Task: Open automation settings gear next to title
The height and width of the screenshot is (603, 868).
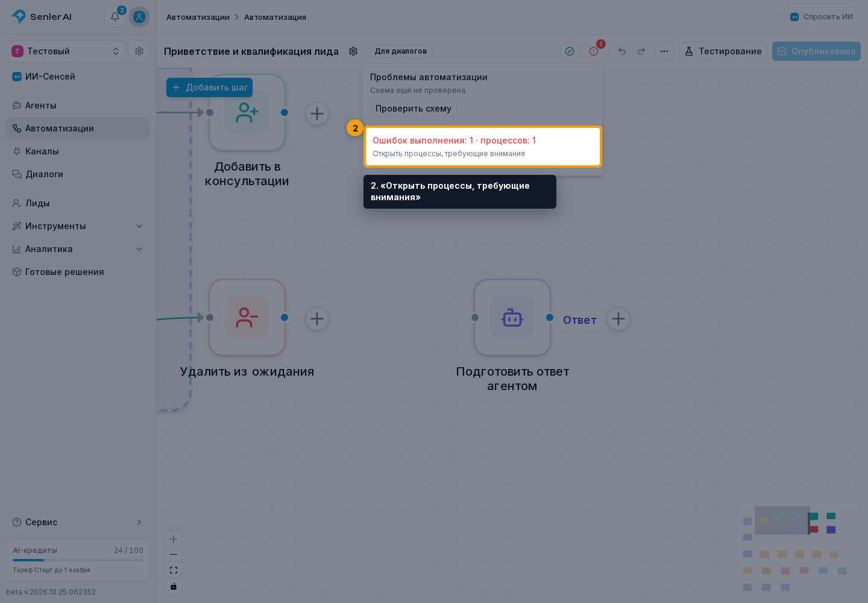Action: tap(353, 51)
